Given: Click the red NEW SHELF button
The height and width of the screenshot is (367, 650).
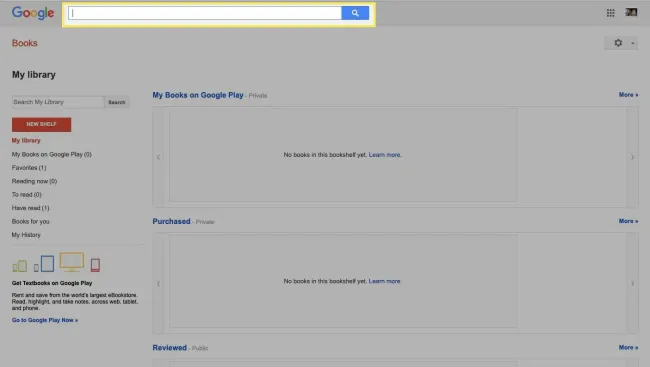Looking at the screenshot, I should point(41,124).
